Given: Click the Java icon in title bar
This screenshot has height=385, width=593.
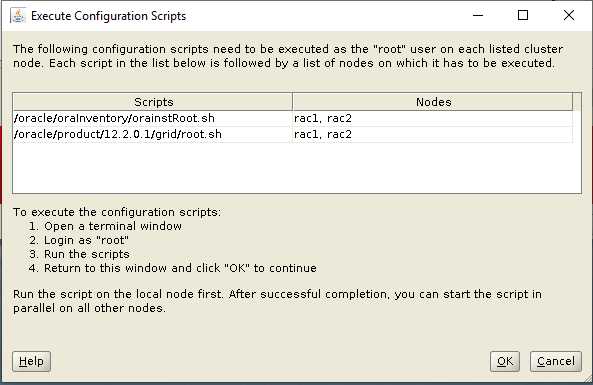Looking at the screenshot, I should click(18, 16).
